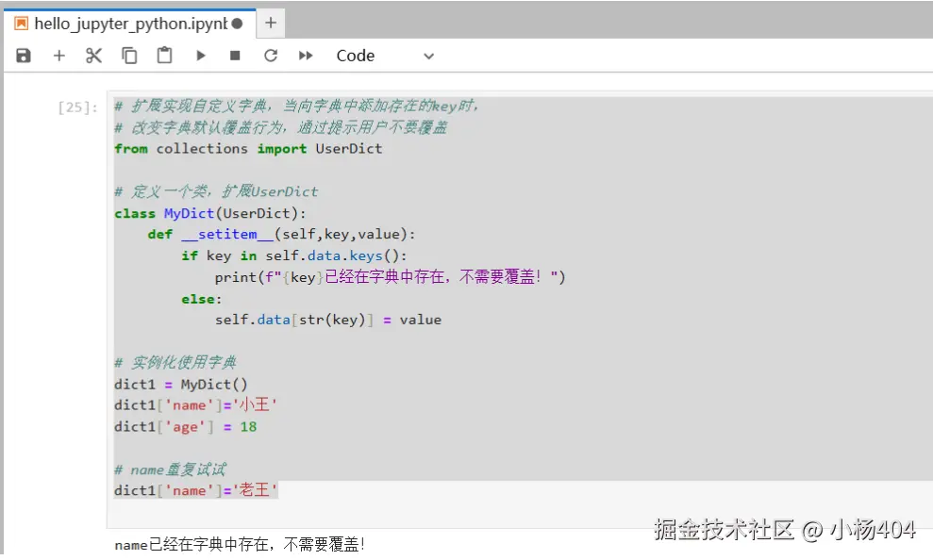This screenshot has height=560, width=933.
Task: Restart kernel and run all cells
Action: (x=306, y=56)
